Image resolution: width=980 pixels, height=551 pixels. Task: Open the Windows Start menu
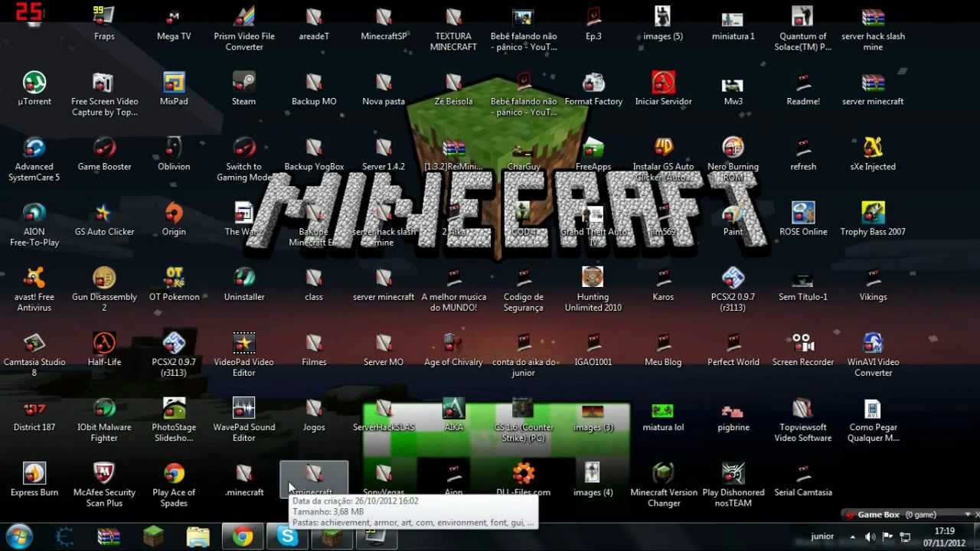(19, 536)
